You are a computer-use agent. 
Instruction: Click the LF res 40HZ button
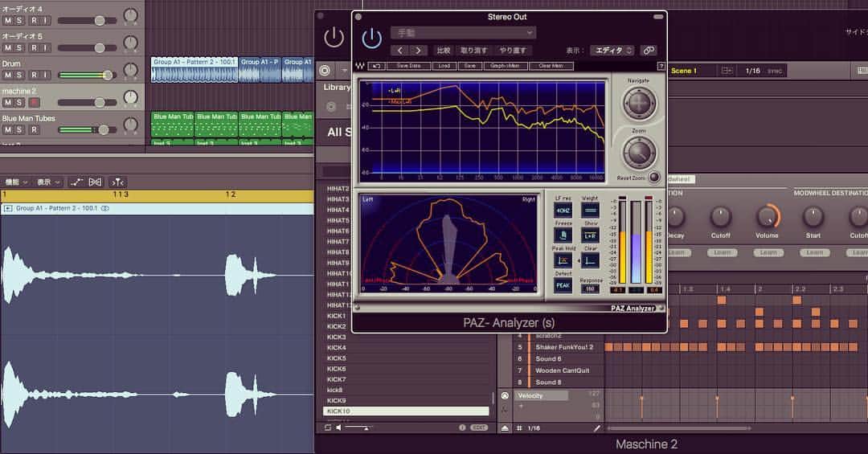563,211
